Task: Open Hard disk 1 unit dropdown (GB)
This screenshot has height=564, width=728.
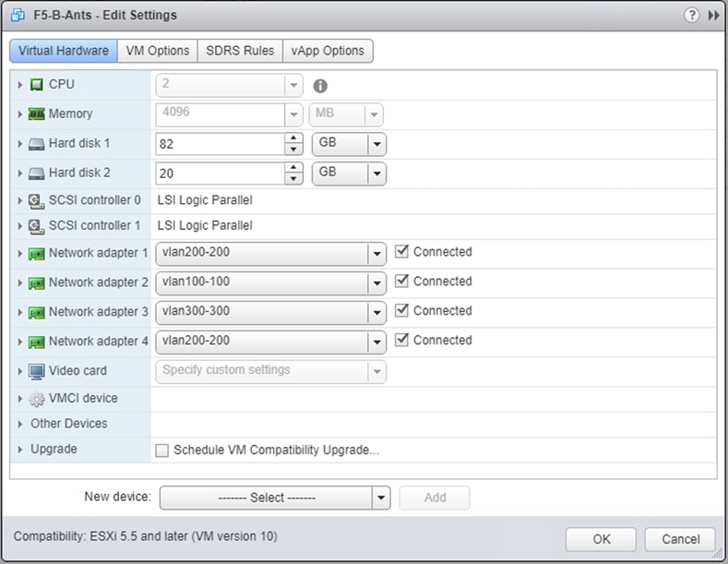Action: coord(349,144)
